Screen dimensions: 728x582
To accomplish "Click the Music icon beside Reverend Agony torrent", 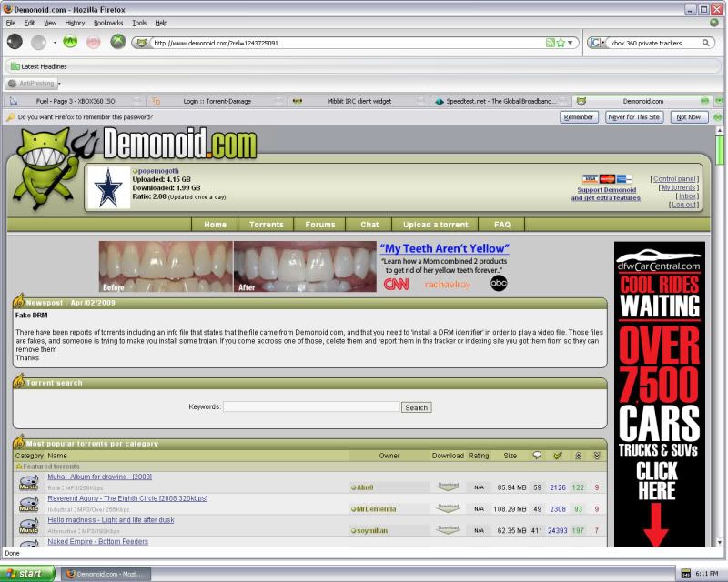I will (29, 505).
